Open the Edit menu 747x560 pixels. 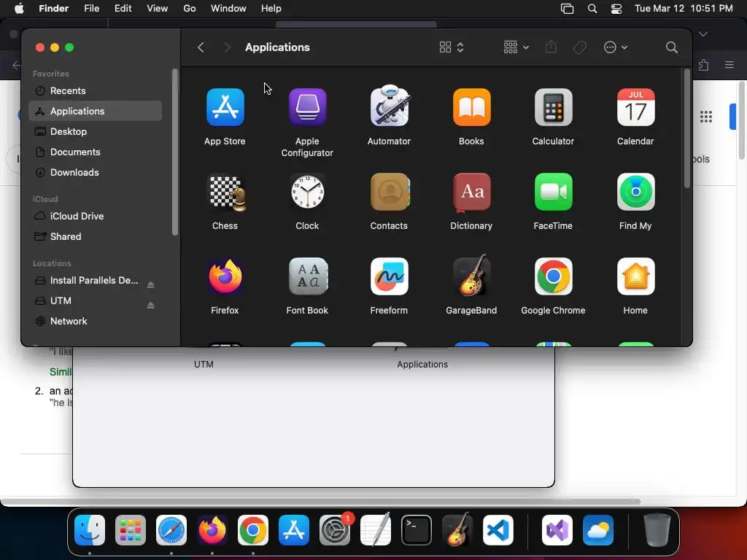point(123,9)
